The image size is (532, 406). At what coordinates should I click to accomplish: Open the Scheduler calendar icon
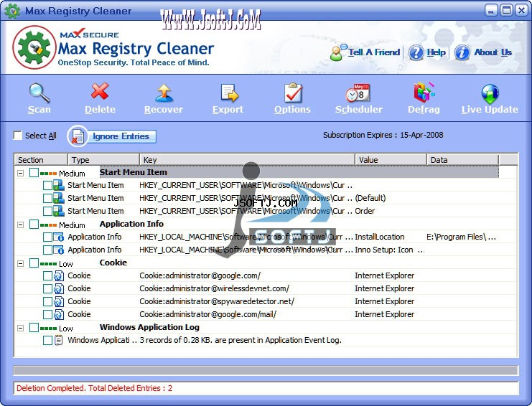click(358, 93)
